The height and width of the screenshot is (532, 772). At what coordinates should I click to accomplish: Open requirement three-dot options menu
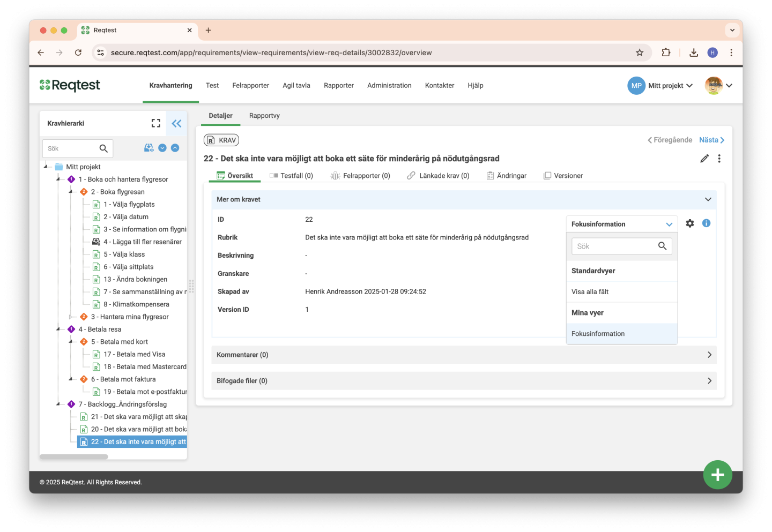point(719,159)
